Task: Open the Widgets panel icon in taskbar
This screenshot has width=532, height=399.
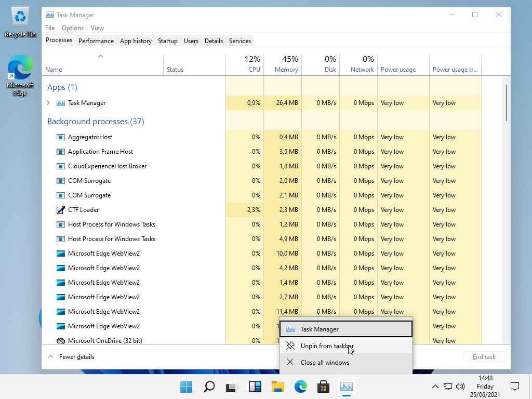Action: [255, 387]
